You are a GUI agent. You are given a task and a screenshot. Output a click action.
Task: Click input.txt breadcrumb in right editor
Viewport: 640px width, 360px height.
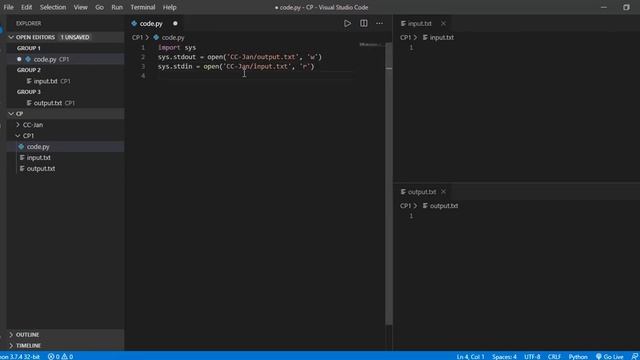(x=441, y=38)
